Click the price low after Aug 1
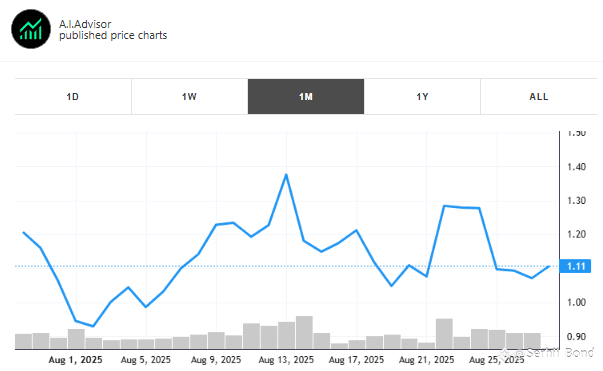Screen dimensions: 603x371 coord(93,326)
